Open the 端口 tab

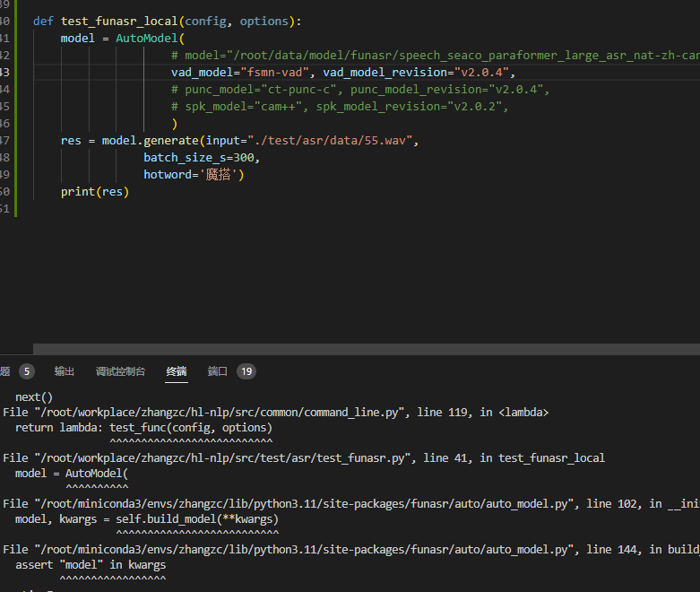(x=218, y=371)
